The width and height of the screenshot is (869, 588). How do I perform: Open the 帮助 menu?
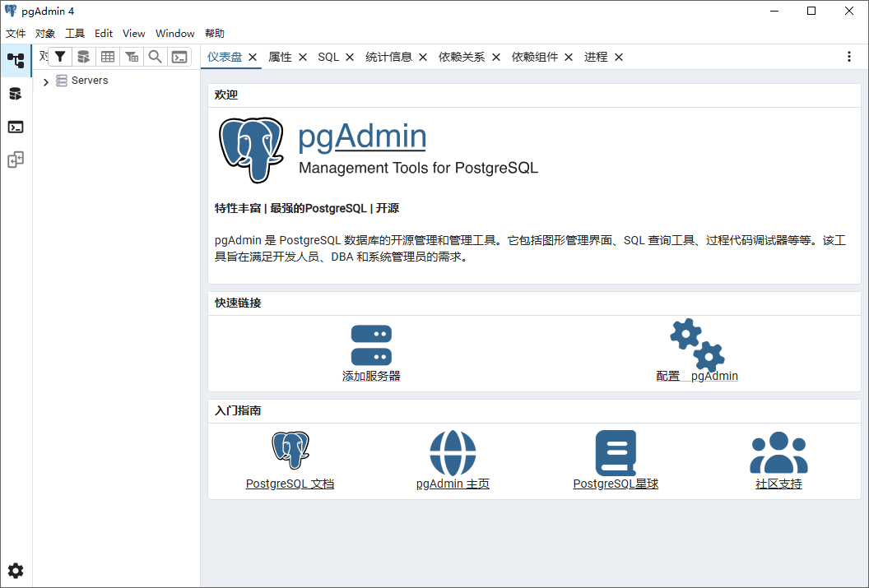coord(215,33)
